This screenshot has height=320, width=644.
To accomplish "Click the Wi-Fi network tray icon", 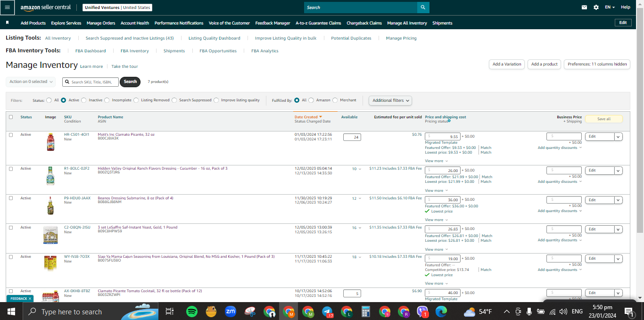I will coord(552,312).
